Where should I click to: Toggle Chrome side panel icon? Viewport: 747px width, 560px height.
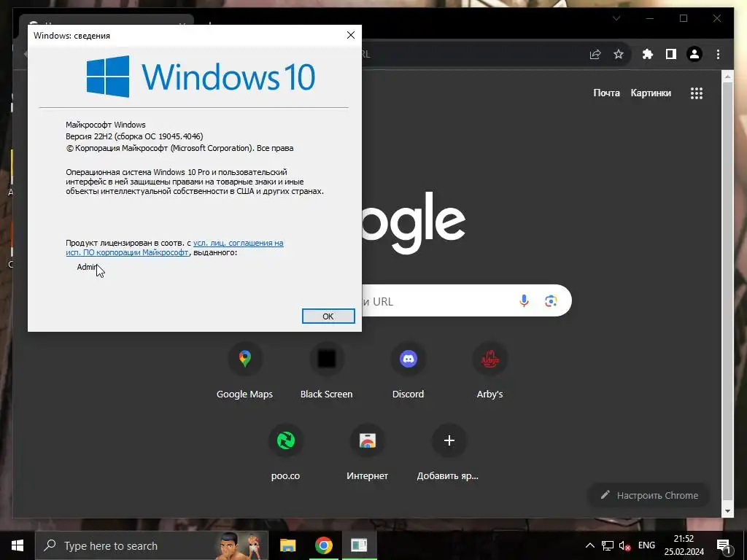pos(671,54)
